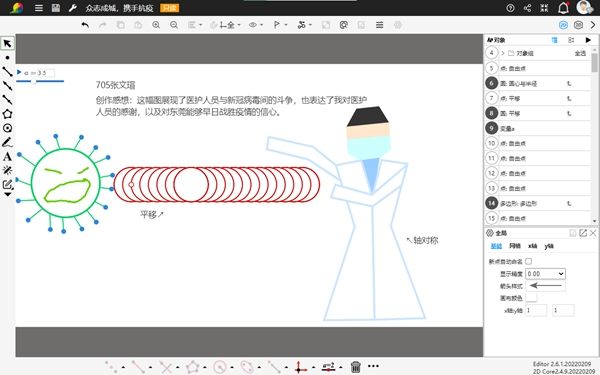The width and height of the screenshot is (600, 375).
Task: Switch to the x-axis tab
Action: (532, 246)
